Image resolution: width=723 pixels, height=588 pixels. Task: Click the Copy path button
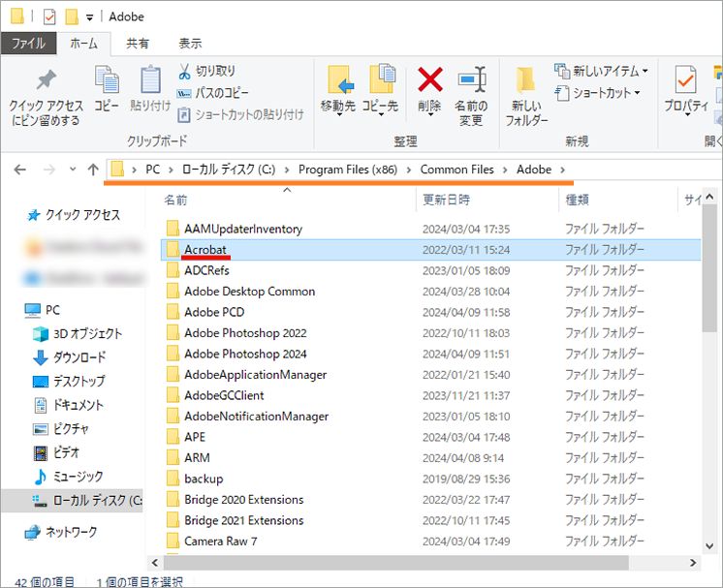coord(213,93)
